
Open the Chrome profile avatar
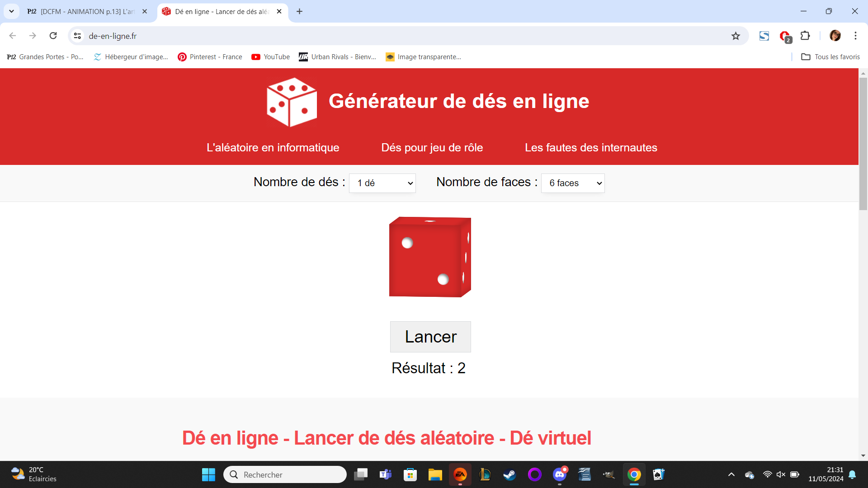[x=835, y=36]
